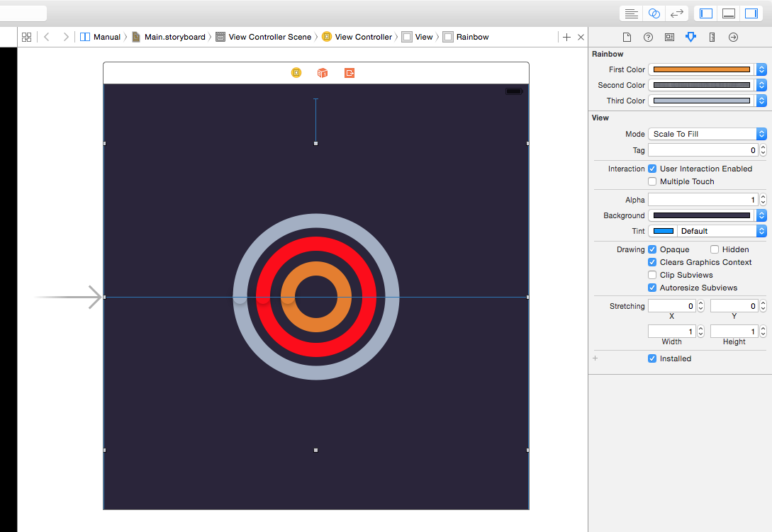The height and width of the screenshot is (532, 772).
Task: Open the Attributes inspector
Action: click(690, 37)
